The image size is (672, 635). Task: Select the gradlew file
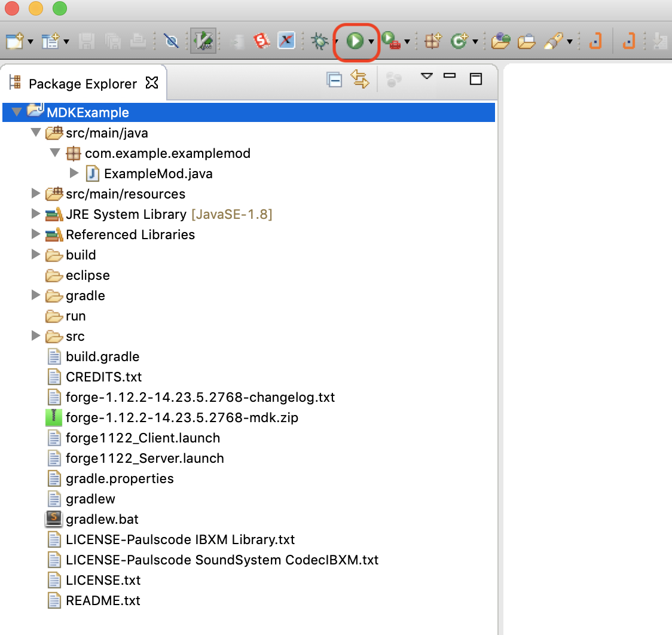(x=90, y=499)
